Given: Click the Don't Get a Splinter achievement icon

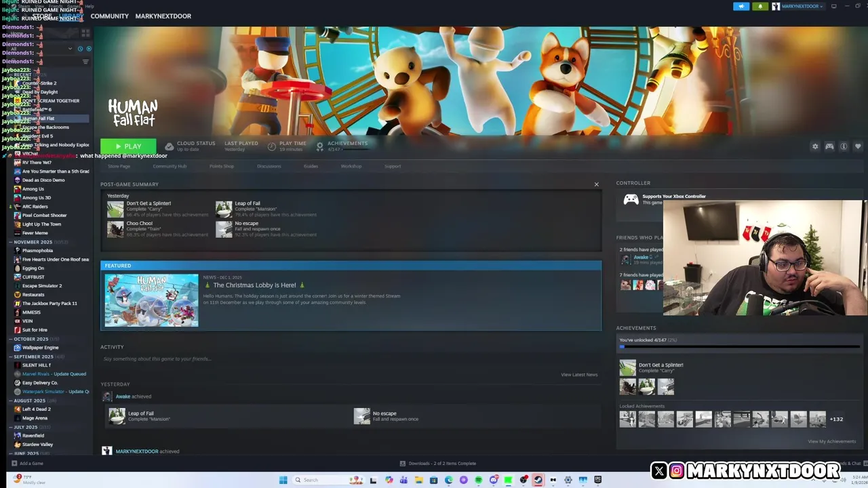Looking at the screenshot, I should pos(115,209).
